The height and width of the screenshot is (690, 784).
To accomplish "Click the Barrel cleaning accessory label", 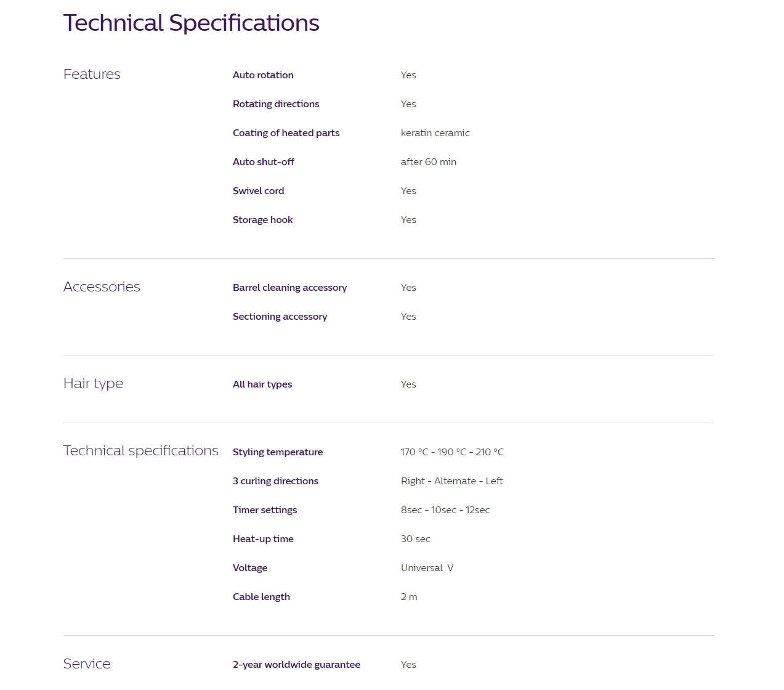I will [289, 288].
